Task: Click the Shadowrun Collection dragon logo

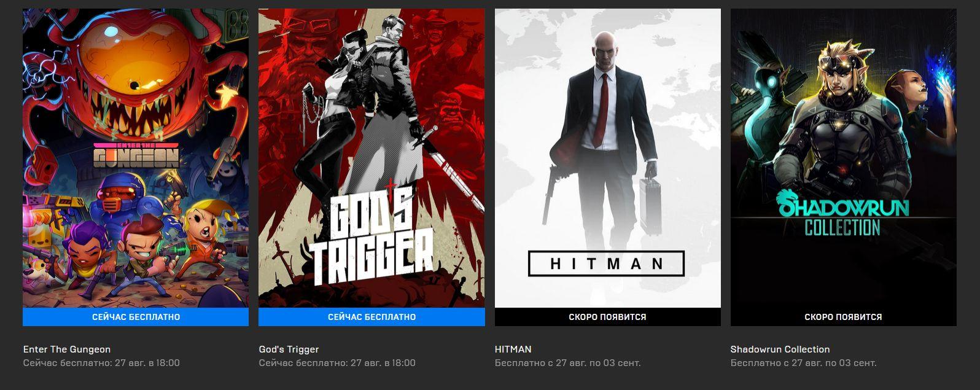Action: pos(842,212)
